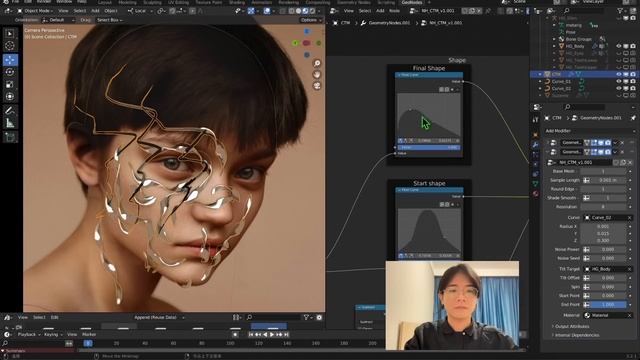
Task: Click the Final Shape float curve graph
Action: (x=429, y=115)
